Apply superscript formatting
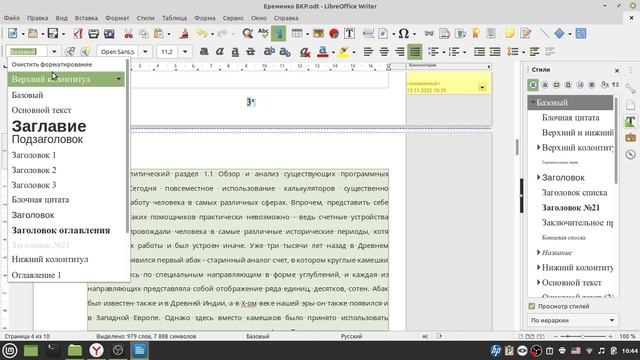The image size is (640, 360). click(269, 51)
